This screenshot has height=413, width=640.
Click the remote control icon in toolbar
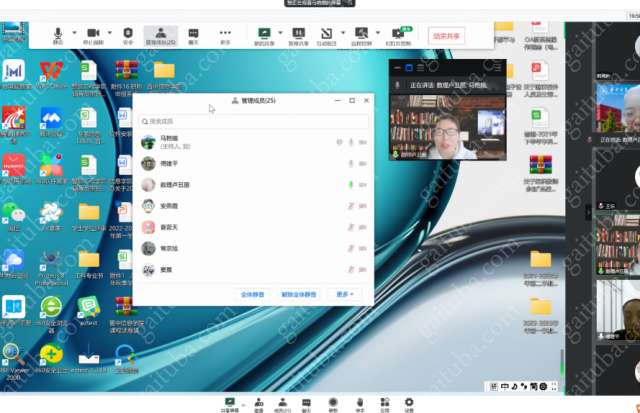pyautogui.click(x=362, y=34)
